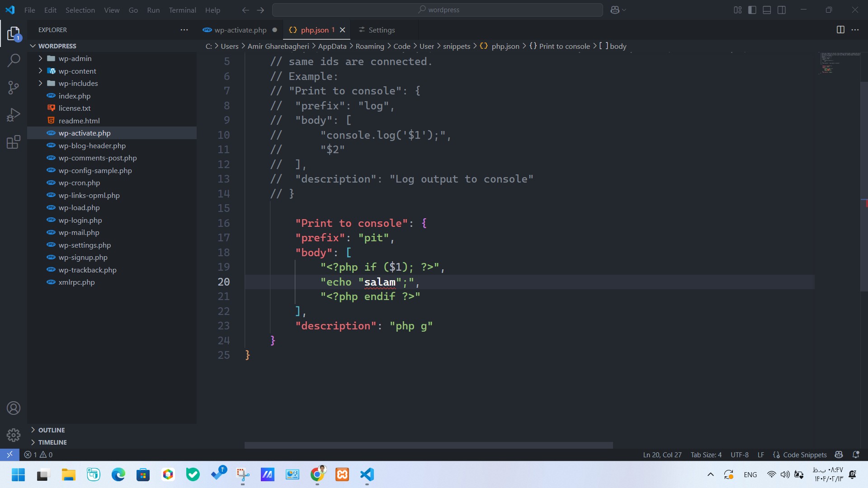Click Copilot status icon in status bar
The image size is (868, 488).
tap(839, 455)
